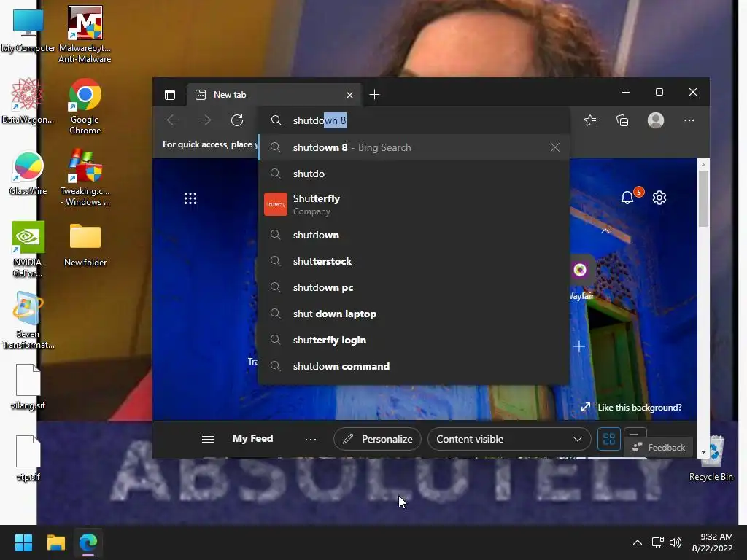Click the scrollbar up arrow on page
The height and width of the screenshot is (560, 747).
(703, 165)
